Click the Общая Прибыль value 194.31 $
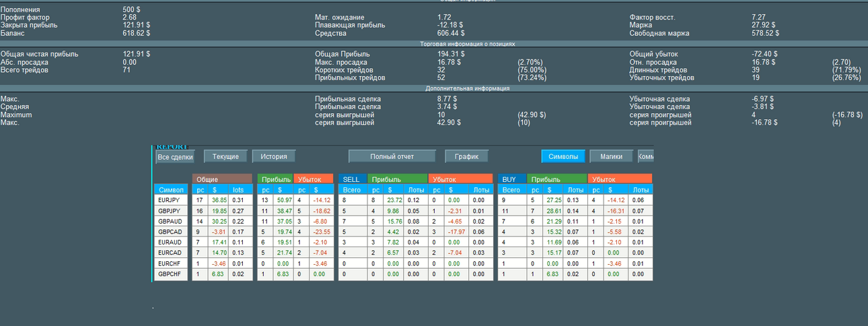Image resolution: width=868 pixels, height=326 pixels. click(x=451, y=54)
